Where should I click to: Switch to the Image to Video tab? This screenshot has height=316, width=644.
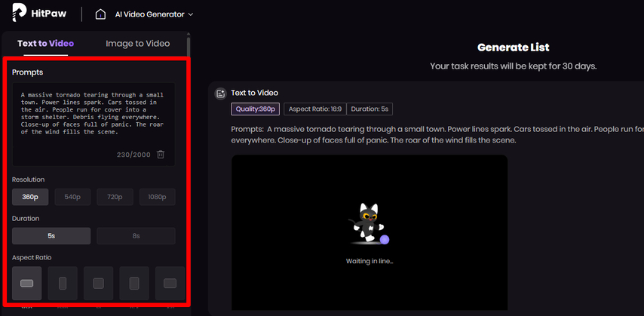pyautogui.click(x=137, y=44)
